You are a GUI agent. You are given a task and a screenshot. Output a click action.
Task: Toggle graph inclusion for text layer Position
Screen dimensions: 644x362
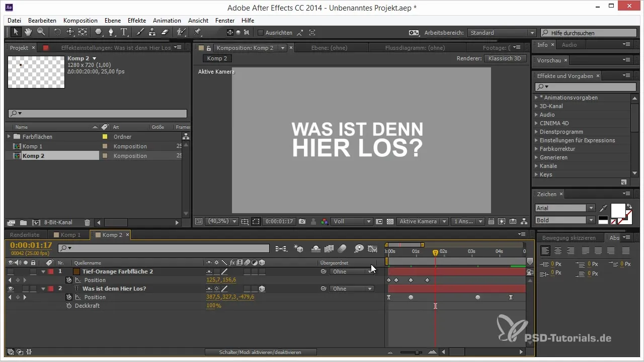[78, 297]
